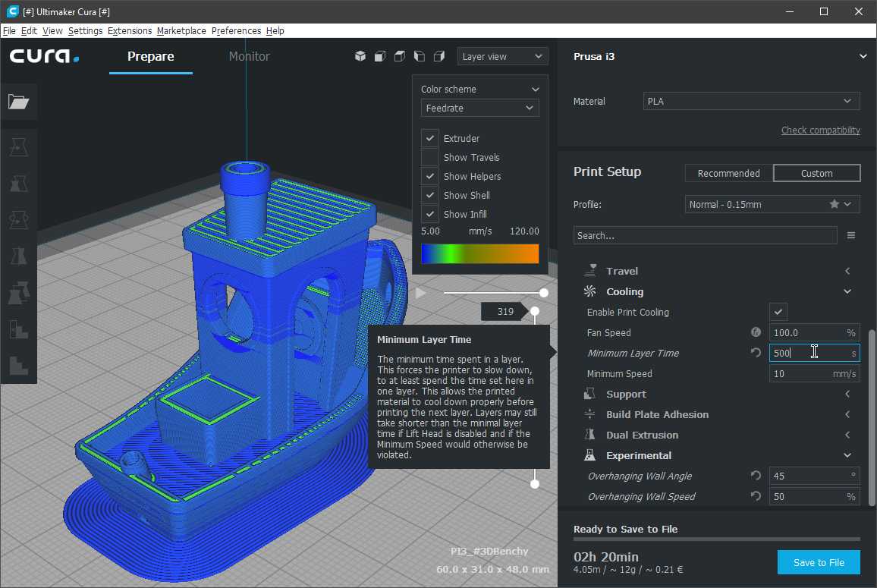Enable the Show Travels overlay

tap(429, 157)
